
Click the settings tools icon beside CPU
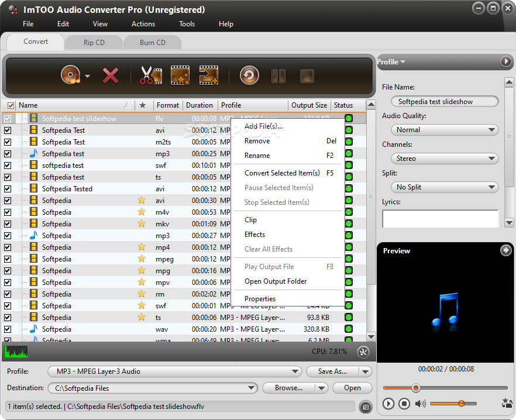click(363, 352)
